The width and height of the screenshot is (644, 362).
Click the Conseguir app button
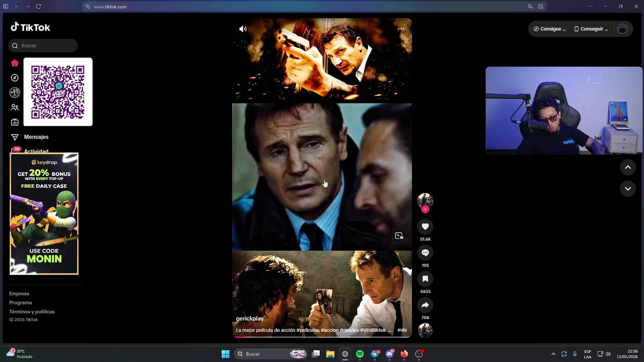point(591,29)
